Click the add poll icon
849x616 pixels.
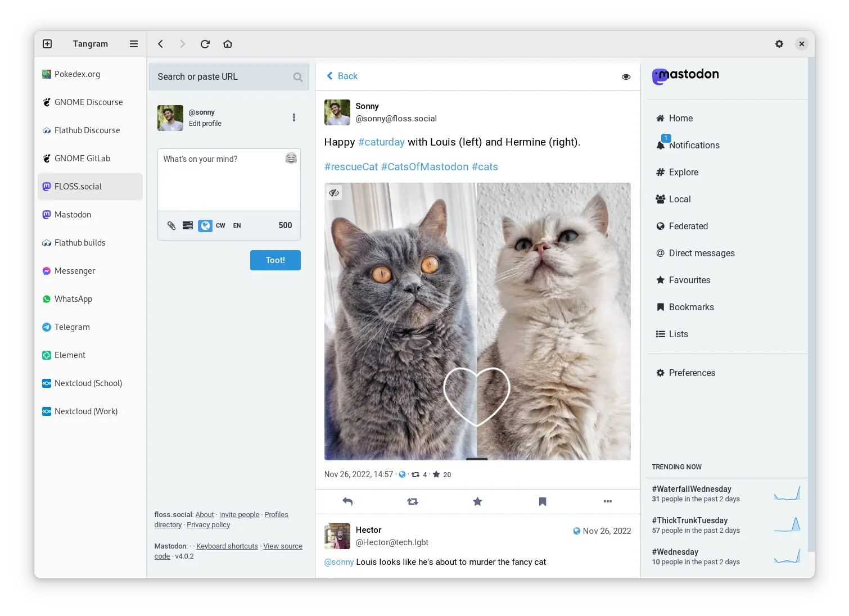click(x=188, y=225)
